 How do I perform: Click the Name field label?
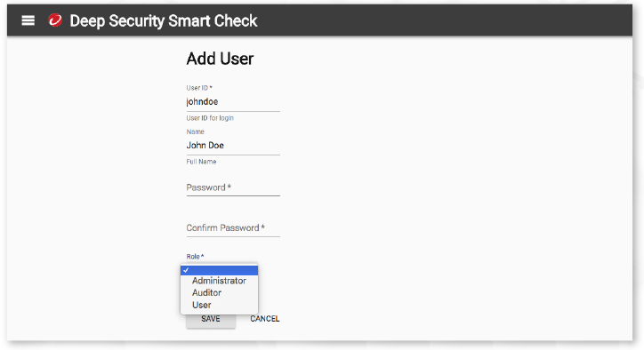(195, 131)
